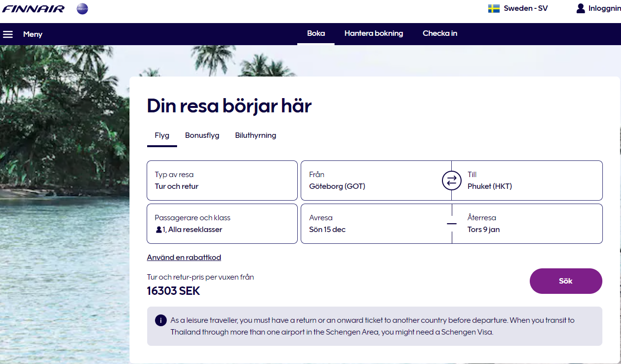Switch to the Bonusflyg tab
Viewport: 621px width, 364px height.
[202, 135]
